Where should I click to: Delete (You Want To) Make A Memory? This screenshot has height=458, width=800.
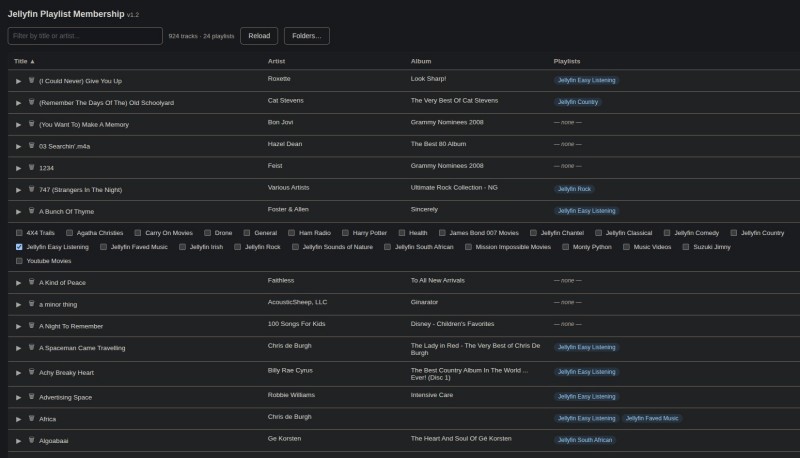(32, 124)
